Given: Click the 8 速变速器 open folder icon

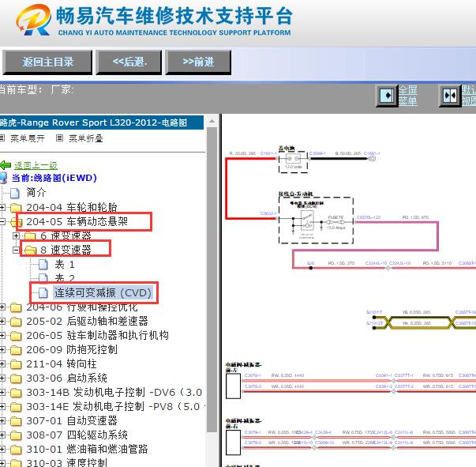Looking at the screenshot, I should pyautogui.click(x=30, y=250).
